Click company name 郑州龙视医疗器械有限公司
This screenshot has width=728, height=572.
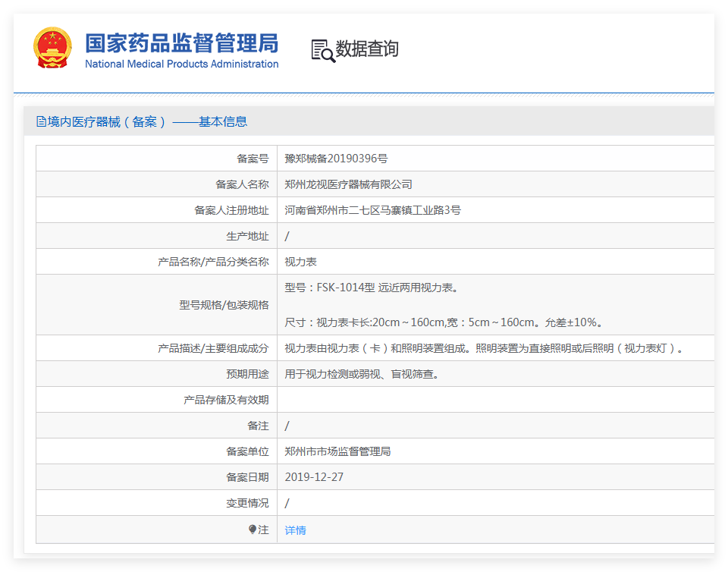pos(348,184)
